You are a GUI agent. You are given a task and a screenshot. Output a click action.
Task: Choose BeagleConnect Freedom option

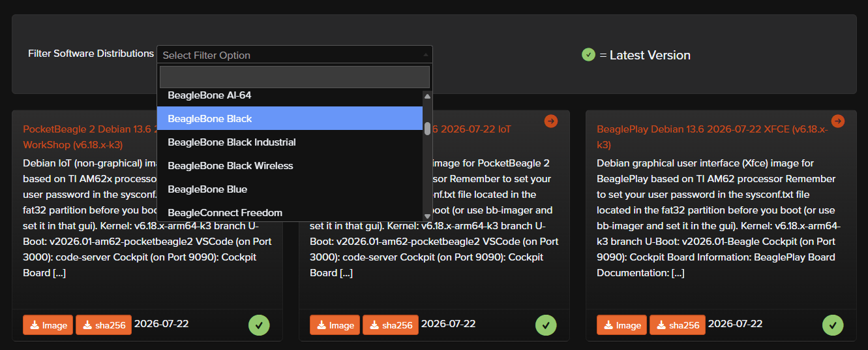[x=290, y=212]
